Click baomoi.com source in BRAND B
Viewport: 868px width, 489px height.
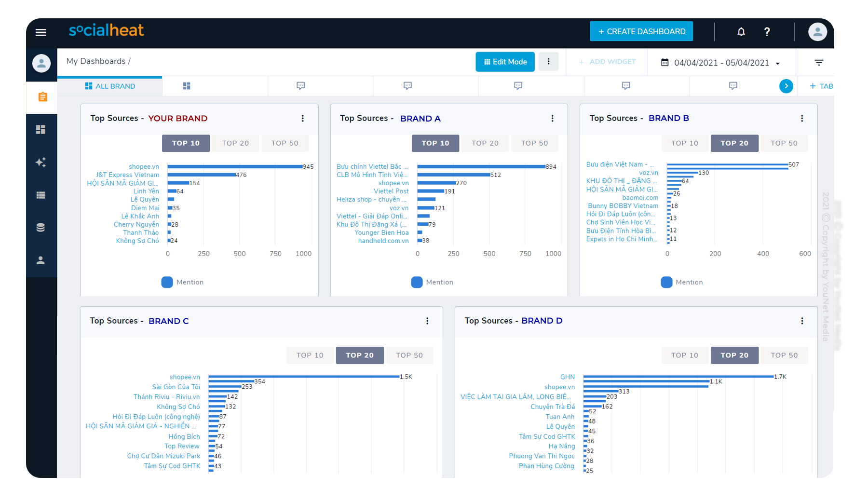tap(640, 198)
